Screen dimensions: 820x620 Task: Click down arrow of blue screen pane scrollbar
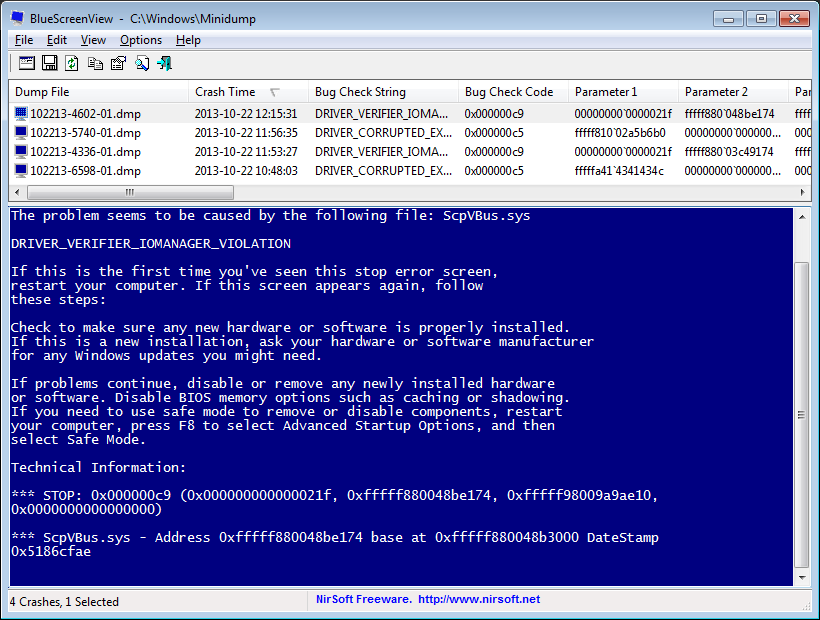click(802, 578)
